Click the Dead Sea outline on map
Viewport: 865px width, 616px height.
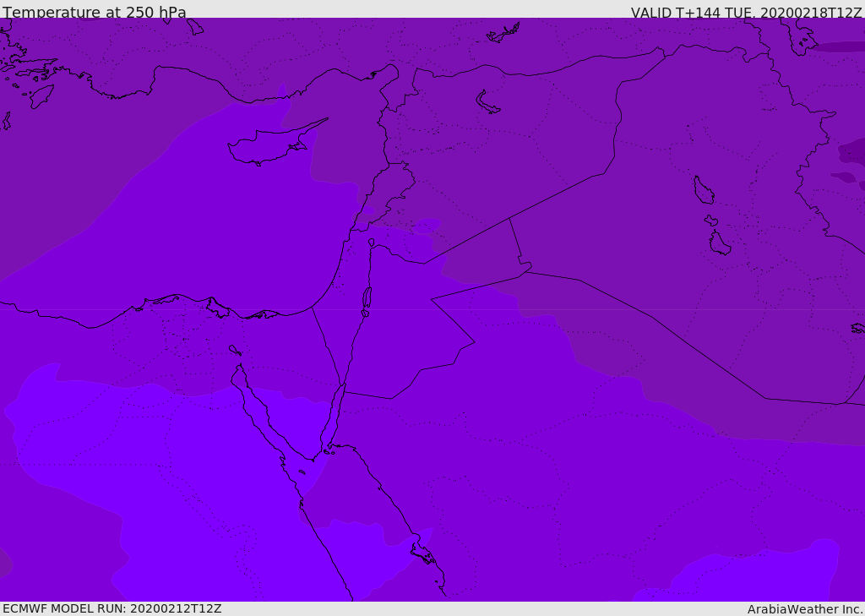(x=367, y=298)
